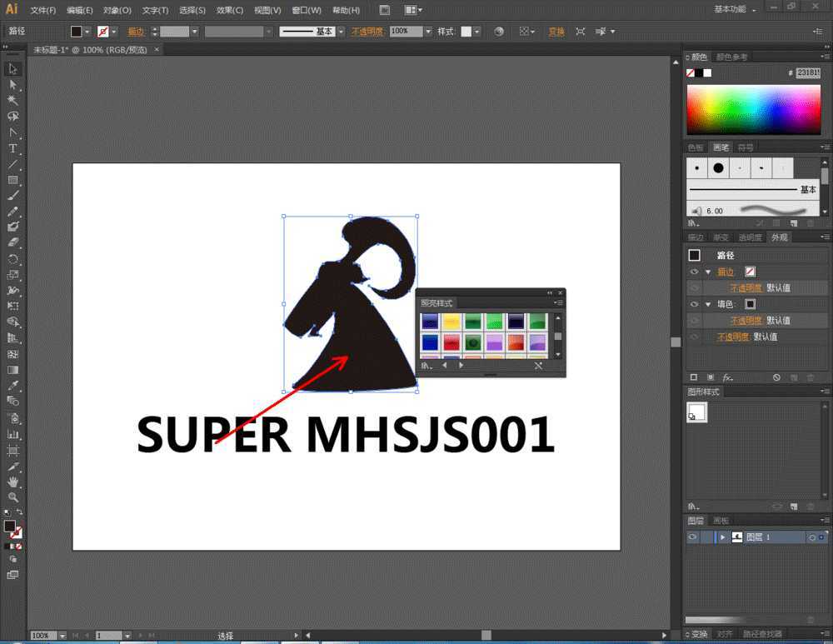Toggle the 填色 fill visibility eye
The height and width of the screenshot is (644, 833).
click(694, 304)
